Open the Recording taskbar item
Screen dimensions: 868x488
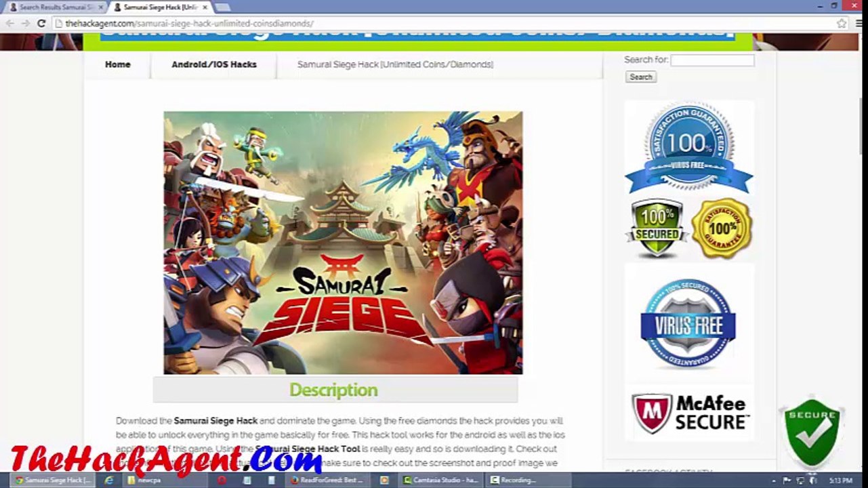click(527, 480)
